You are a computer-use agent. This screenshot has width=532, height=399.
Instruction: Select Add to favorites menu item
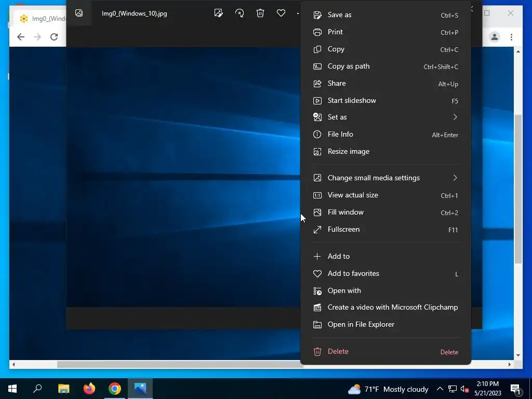coord(386,273)
